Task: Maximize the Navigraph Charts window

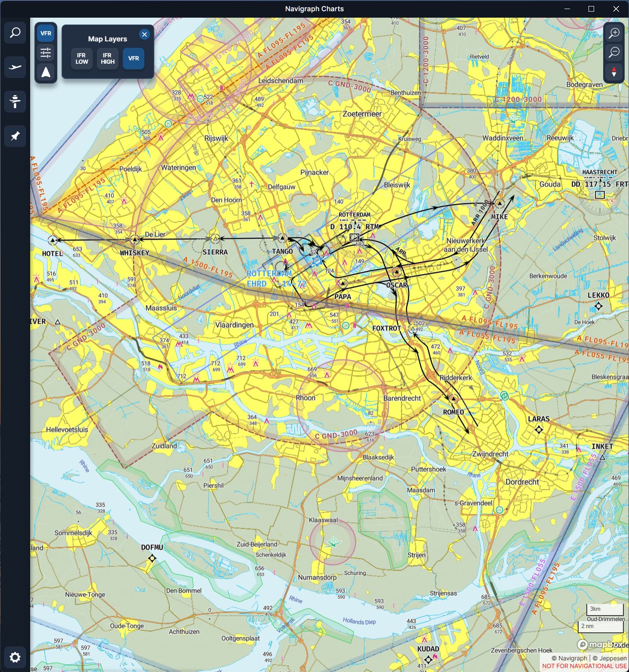Action: [x=592, y=9]
